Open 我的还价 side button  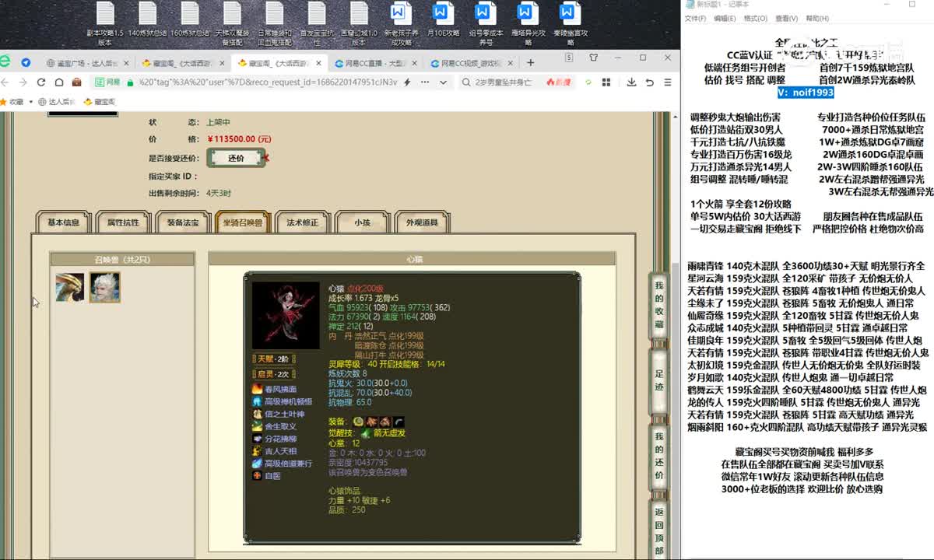[658, 458]
